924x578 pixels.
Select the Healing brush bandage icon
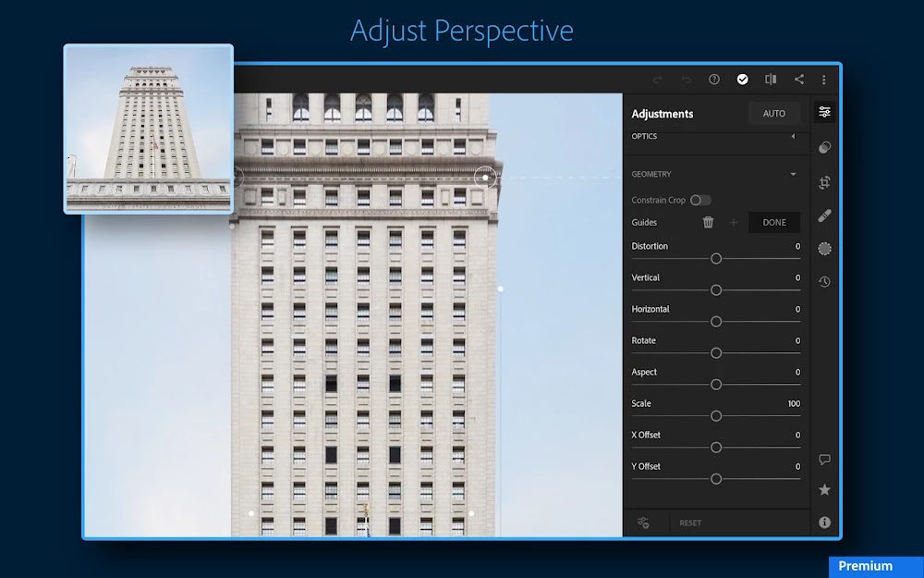click(824, 215)
